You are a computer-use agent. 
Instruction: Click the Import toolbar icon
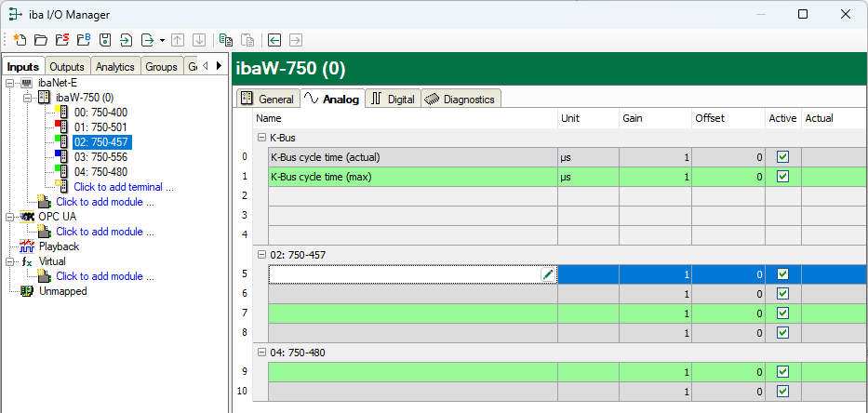click(127, 39)
